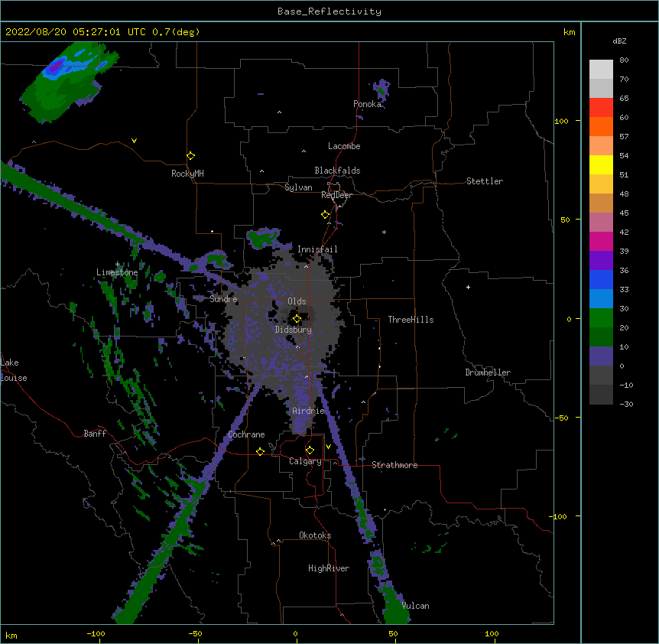The image size is (659, 644).
Task: Click the HighRiver label
Action: point(329,568)
